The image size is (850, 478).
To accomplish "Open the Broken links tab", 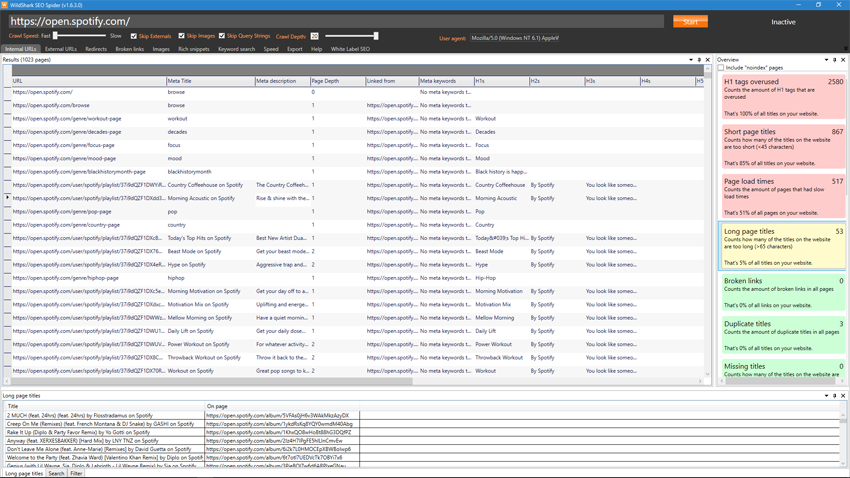I will 130,49.
